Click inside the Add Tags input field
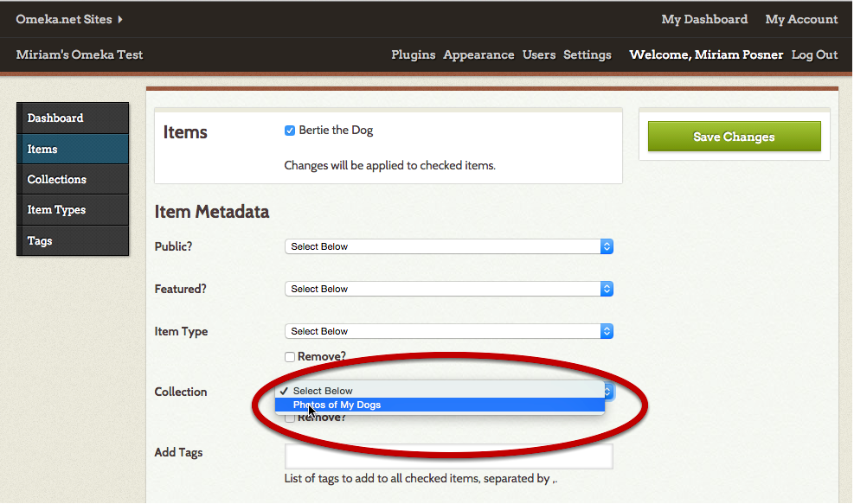This screenshot has height=504, width=854. [446, 456]
